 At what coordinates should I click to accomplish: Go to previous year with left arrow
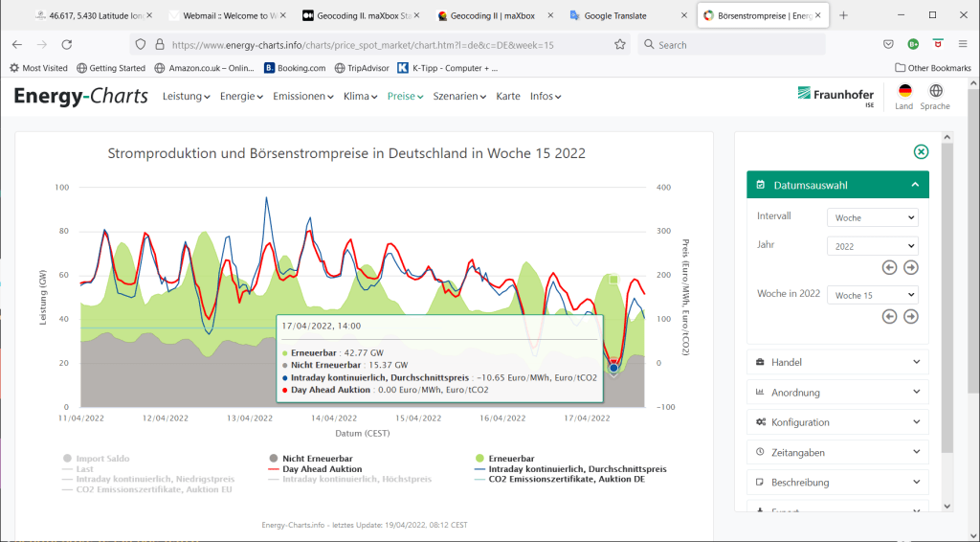point(889,268)
